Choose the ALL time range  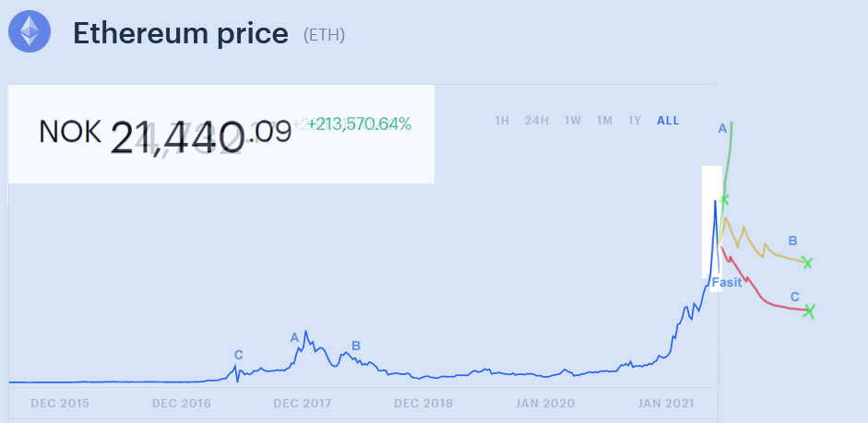click(668, 121)
